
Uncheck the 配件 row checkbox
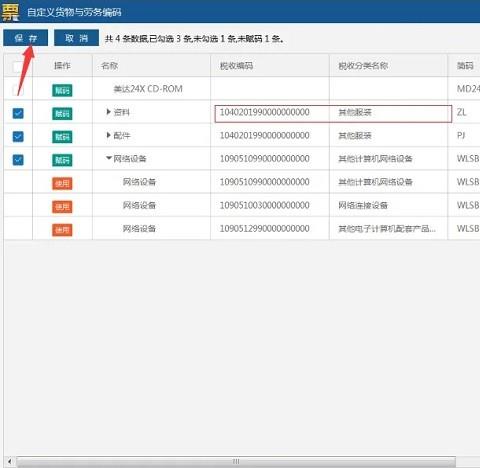(18, 137)
